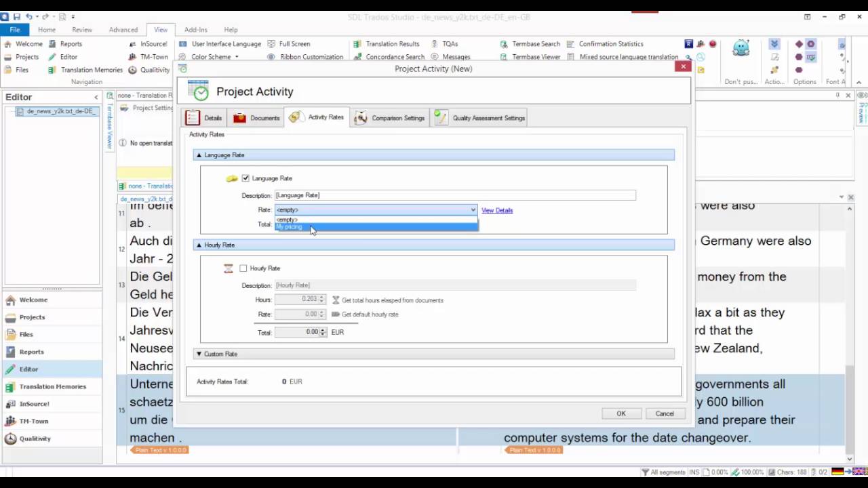This screenshot has width=868, height=488.
Task: Click the Language Rate Description field
Action: tap(455, 195)
